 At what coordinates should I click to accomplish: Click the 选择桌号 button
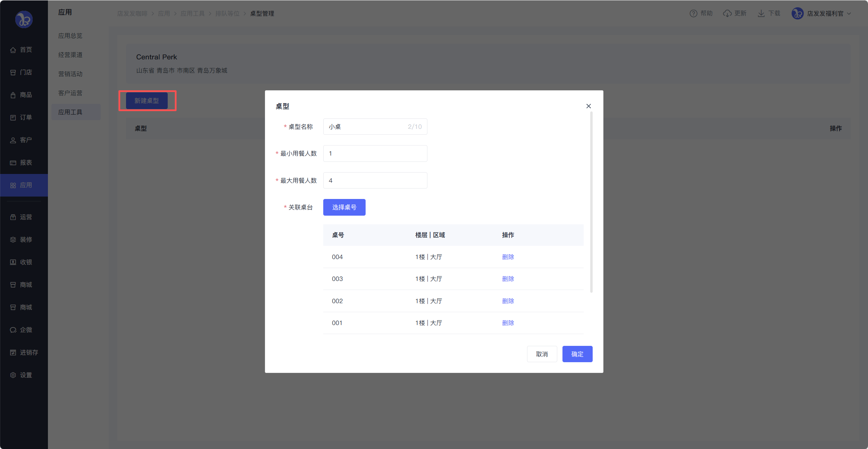coord(344,207)
